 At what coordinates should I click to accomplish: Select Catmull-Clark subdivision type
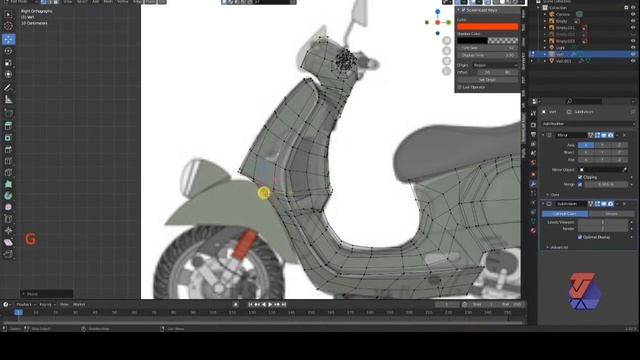(x=565, y=214)
